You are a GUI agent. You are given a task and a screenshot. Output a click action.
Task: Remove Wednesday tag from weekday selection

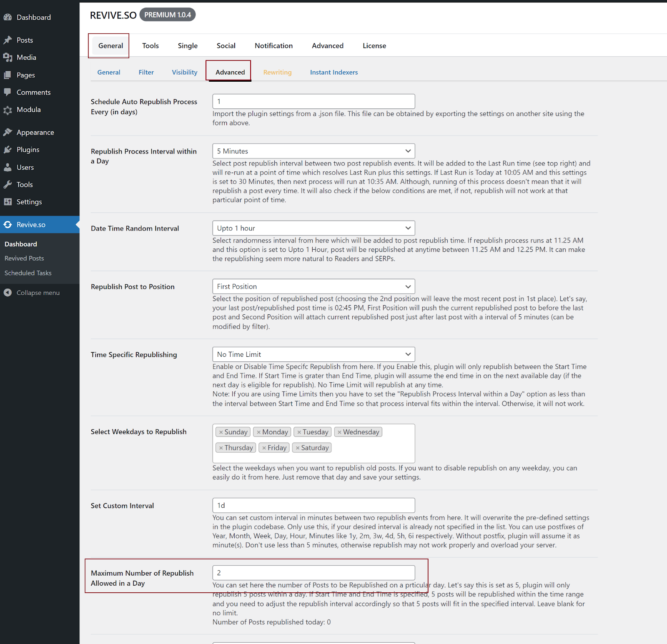339,432
